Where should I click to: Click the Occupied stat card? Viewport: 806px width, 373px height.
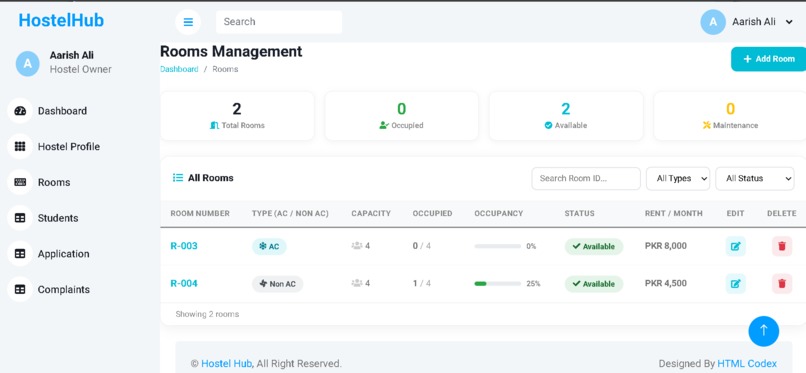401,116
